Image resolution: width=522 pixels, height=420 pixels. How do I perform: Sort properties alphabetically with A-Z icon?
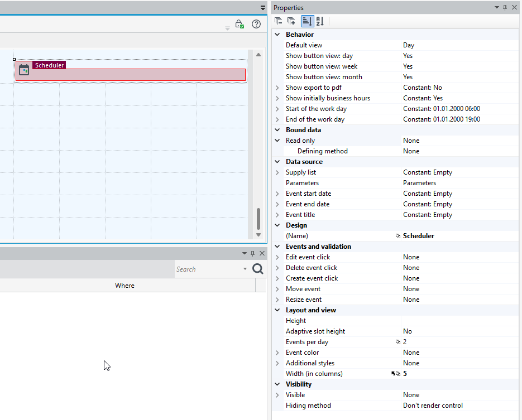320,21
